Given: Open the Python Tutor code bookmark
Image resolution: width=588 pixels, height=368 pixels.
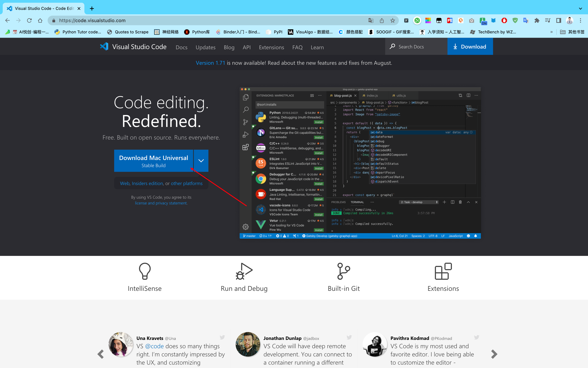Looking at the screenshot, I should coord(78,32).
